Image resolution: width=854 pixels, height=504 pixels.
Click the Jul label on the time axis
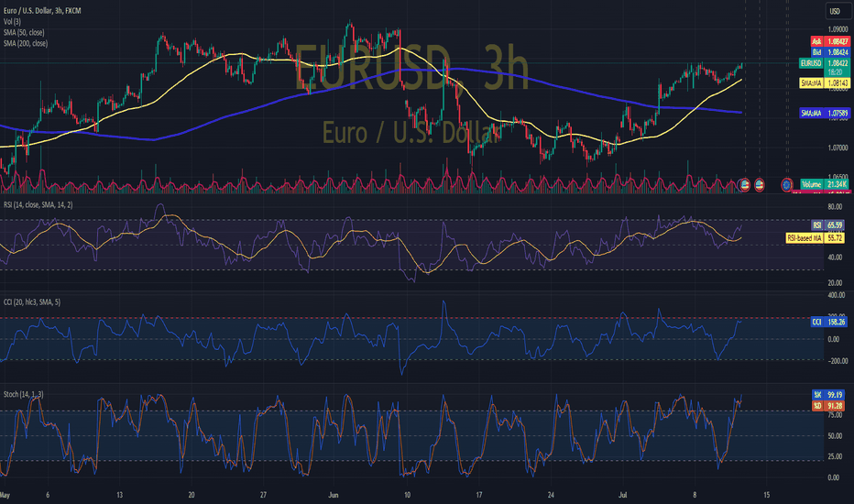622,495
